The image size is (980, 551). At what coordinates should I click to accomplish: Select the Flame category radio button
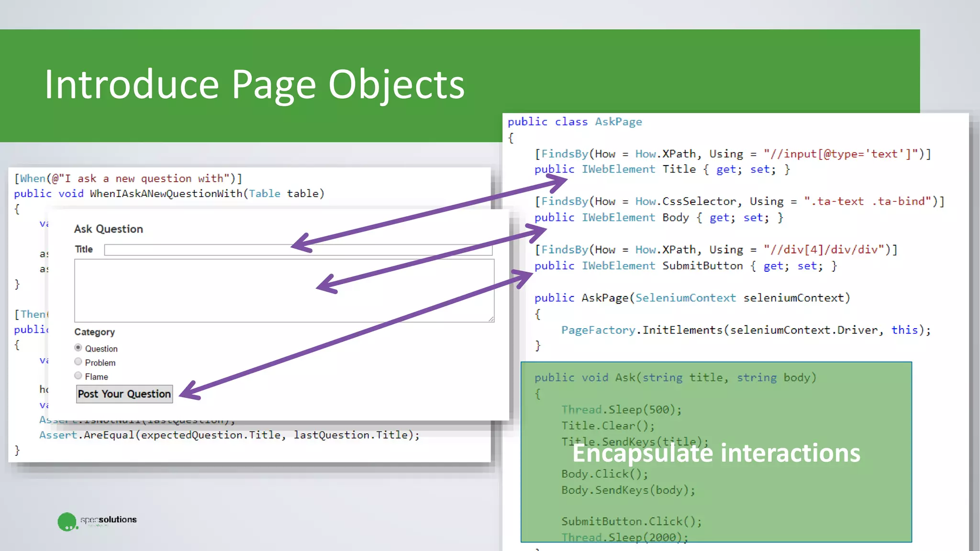point(78,375)
